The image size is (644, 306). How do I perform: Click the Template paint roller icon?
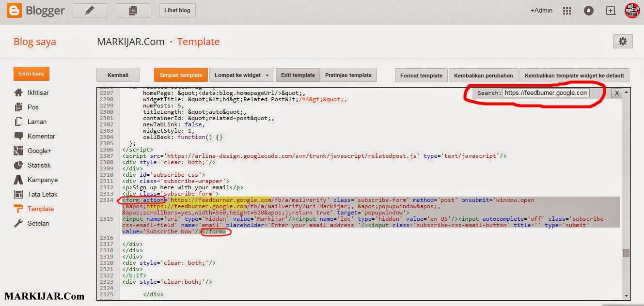(x=18, y=209)
